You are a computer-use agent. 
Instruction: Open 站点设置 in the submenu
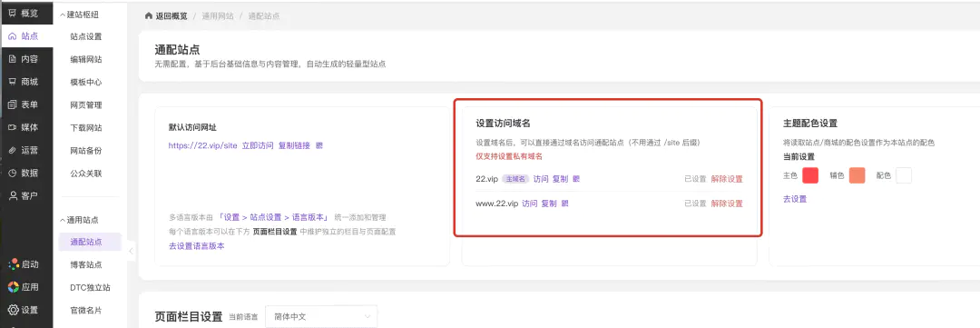(86, 37)
